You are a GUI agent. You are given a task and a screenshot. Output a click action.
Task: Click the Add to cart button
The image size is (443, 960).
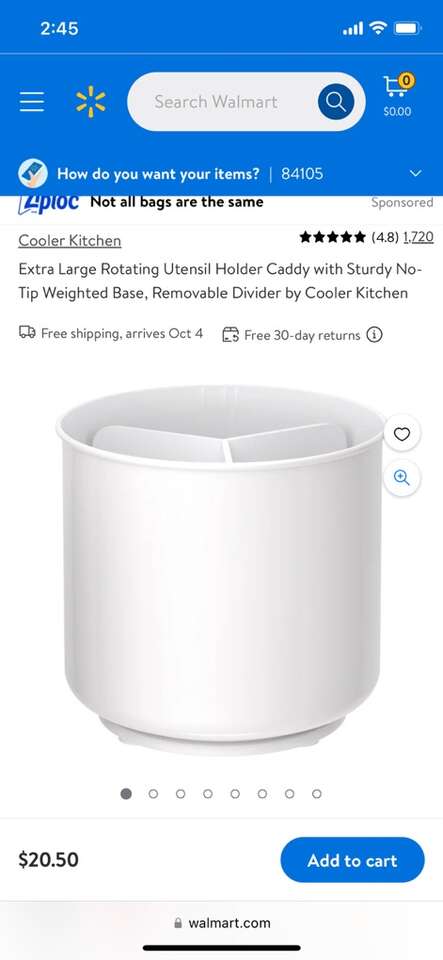pos(352,860)
